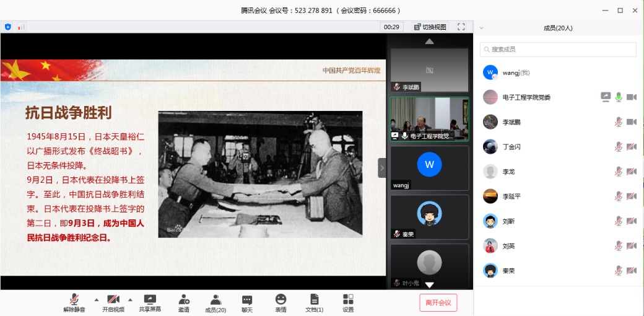The image size is (644, 316).
Task: Toggle 解除静音 unmute microphone
Action: (x=74, y=299)
